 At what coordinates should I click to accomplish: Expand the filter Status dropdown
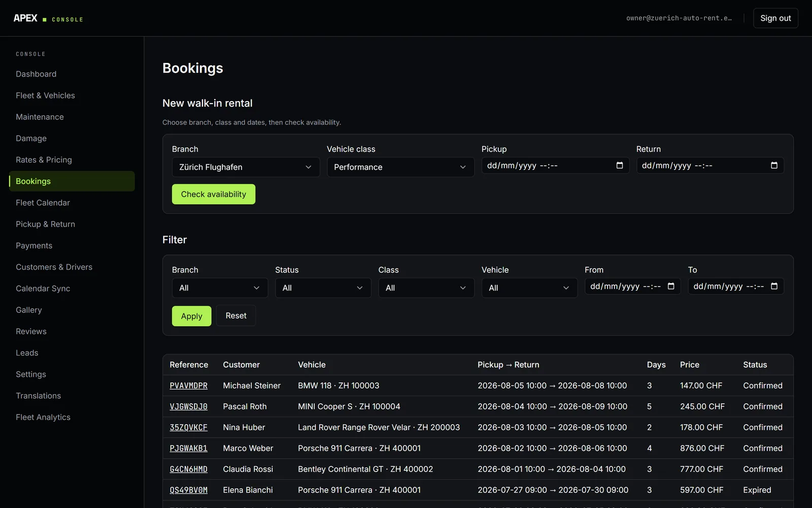323,288
